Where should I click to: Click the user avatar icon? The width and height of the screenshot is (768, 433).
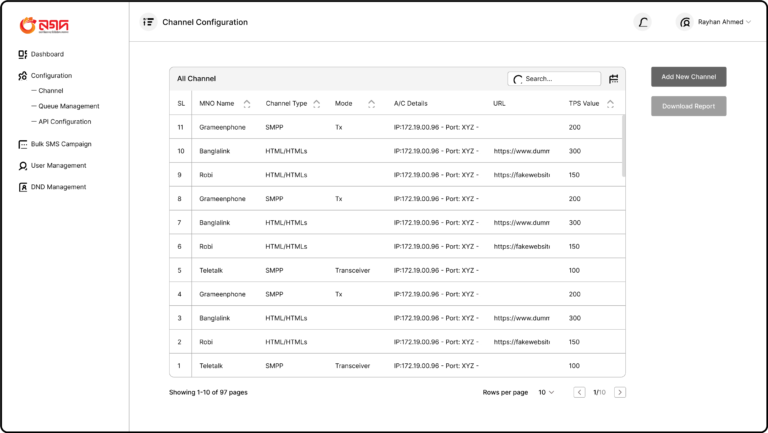tap(685, 22)
